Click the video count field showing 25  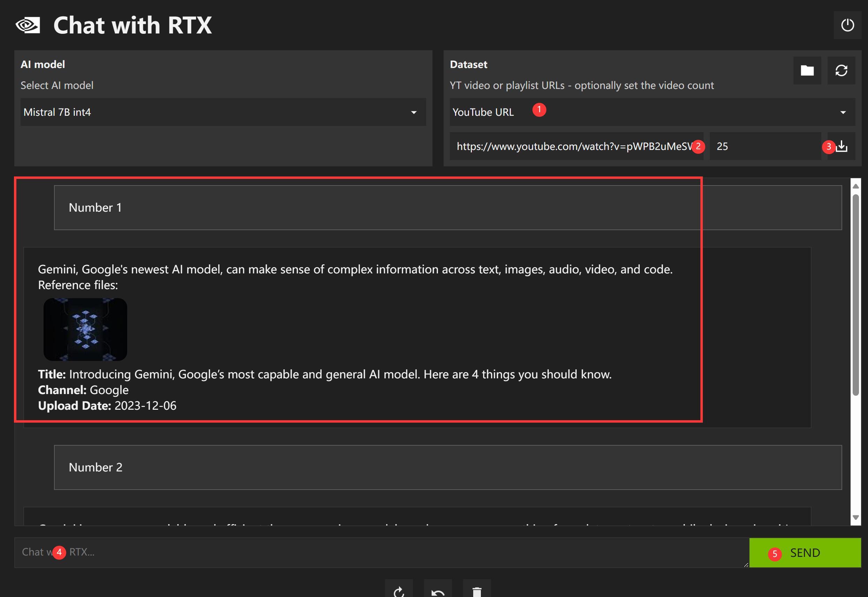point(765,146)
